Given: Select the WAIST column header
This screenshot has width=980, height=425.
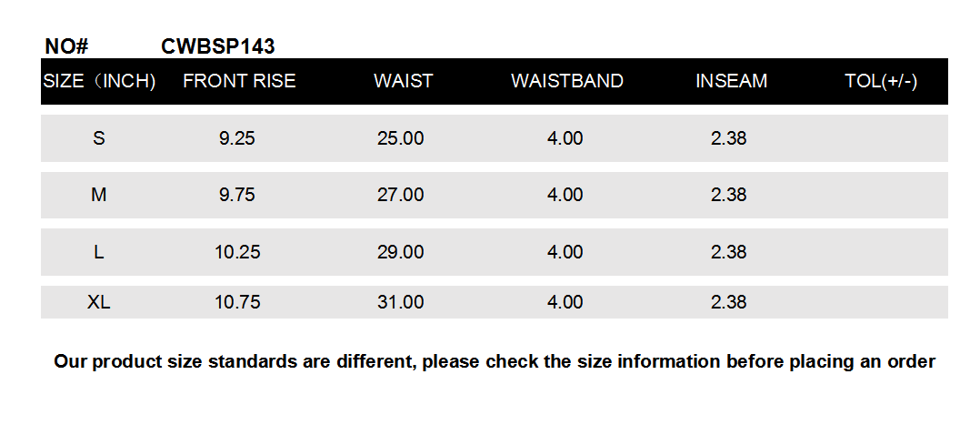Looking at the screenshot, I should (x=403, y=81).
